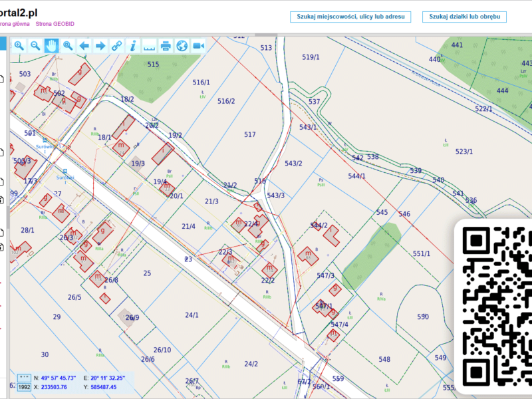
Task: Click parcel label 22/2
Action: pos(268,281)
